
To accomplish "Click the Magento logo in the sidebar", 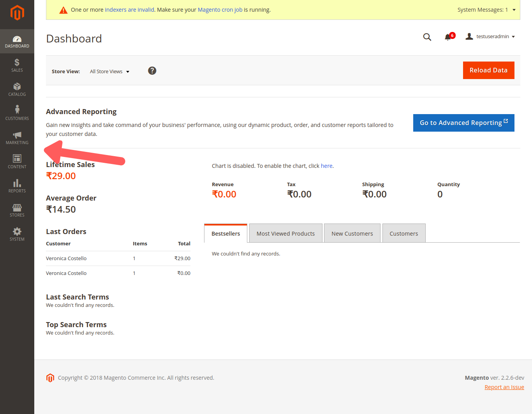I will point(17,13).
